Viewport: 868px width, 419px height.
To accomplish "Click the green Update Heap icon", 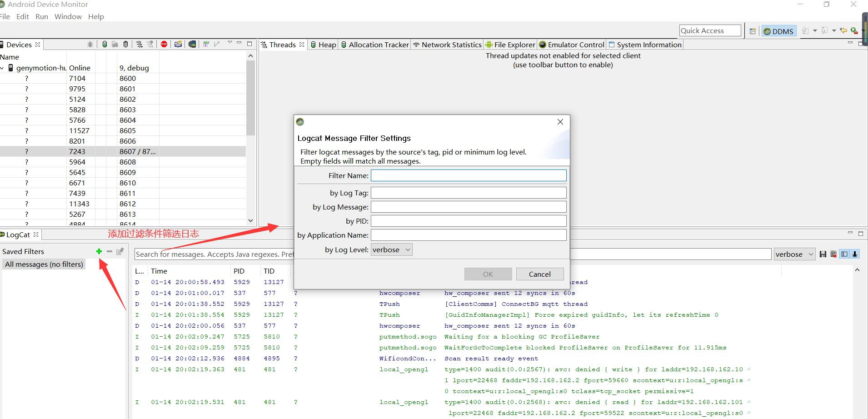I will (x=105, y=44).
